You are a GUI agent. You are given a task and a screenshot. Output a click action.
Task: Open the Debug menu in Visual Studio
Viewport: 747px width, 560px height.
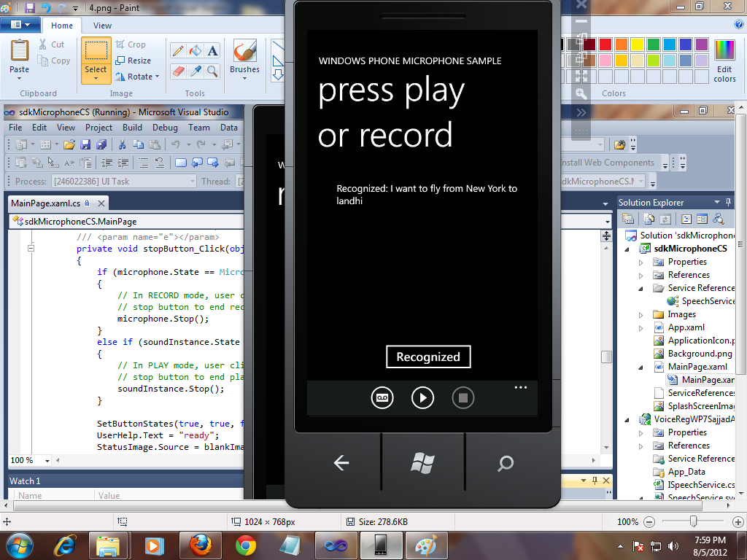165,128
